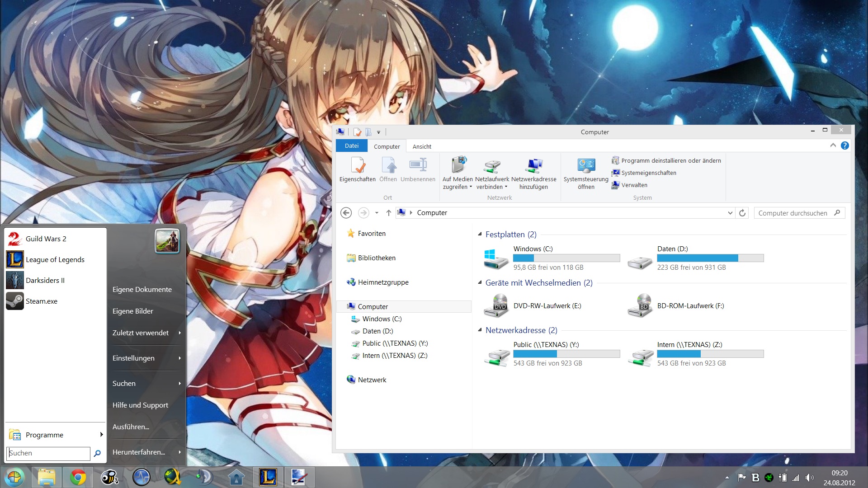Image resolution: width=868 pixels, height=488 pixels.
Task: Expand the Programme menu
Action: [56, 435]
